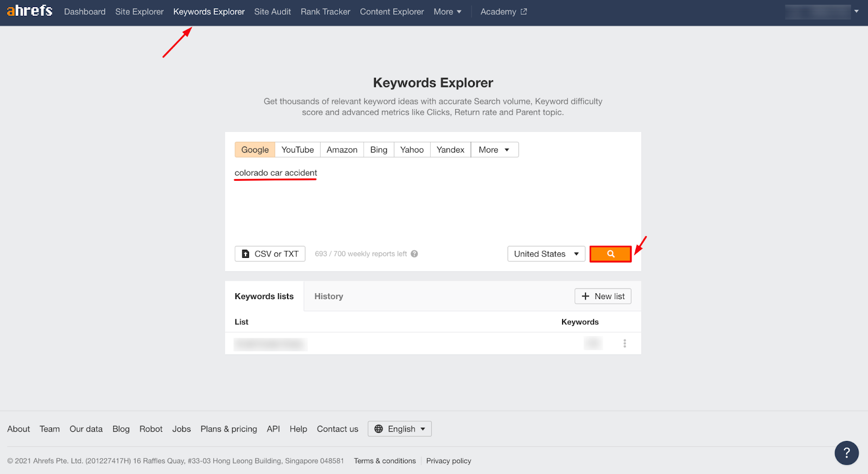Expand the More menu in top navigation
The image size is (868, 474).
pyautogui.click(x=448, y=11)
